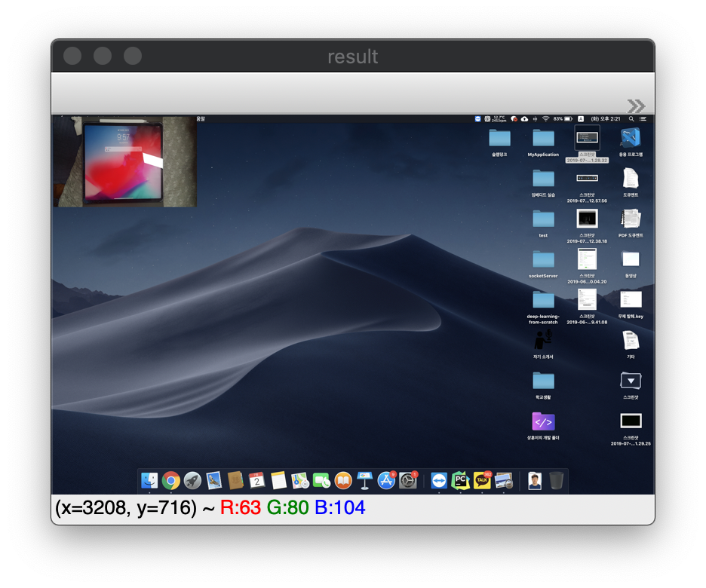
Task: Select the 학교생활 folder
Action: (x=543, y=385)
